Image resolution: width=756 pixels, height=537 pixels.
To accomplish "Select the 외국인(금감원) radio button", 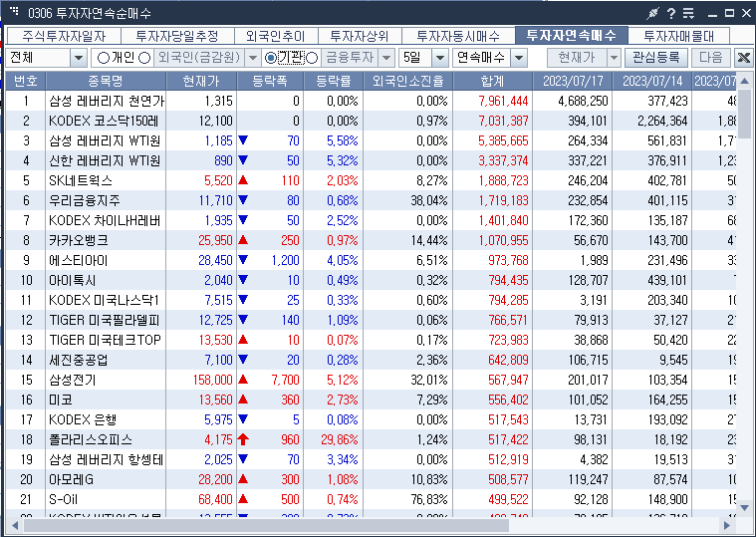I will 144,58.
